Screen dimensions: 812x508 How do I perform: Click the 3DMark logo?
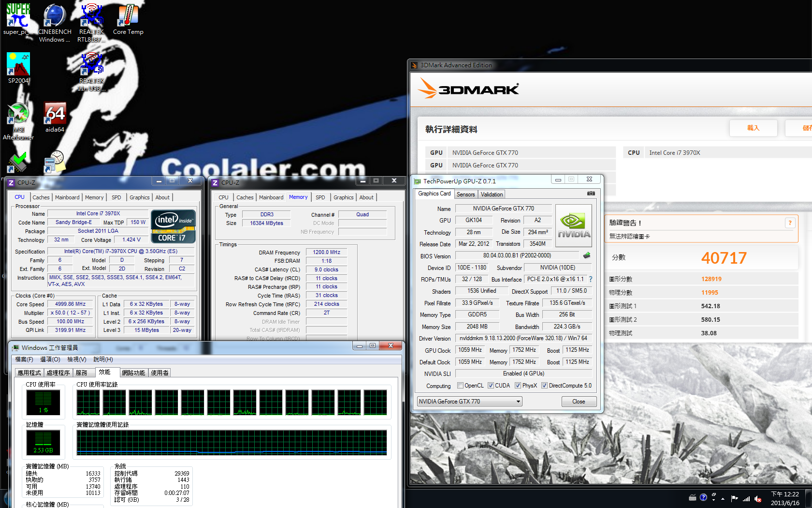468,89
